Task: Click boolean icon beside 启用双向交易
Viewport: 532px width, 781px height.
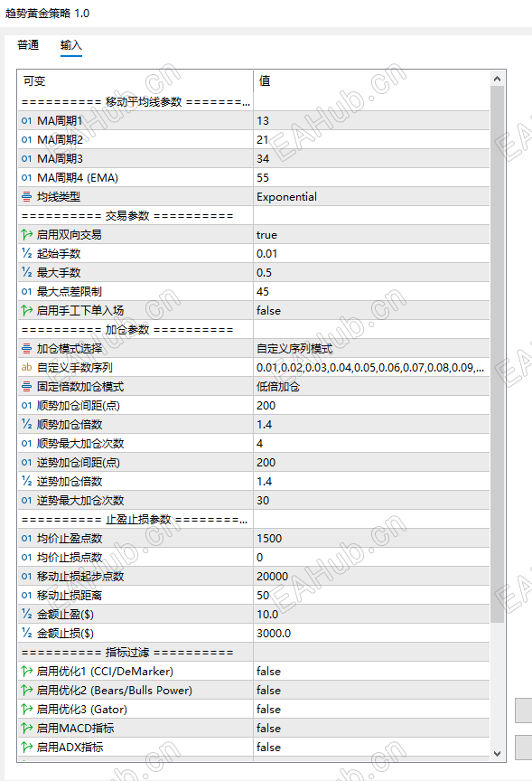Action: coord(26,235)
